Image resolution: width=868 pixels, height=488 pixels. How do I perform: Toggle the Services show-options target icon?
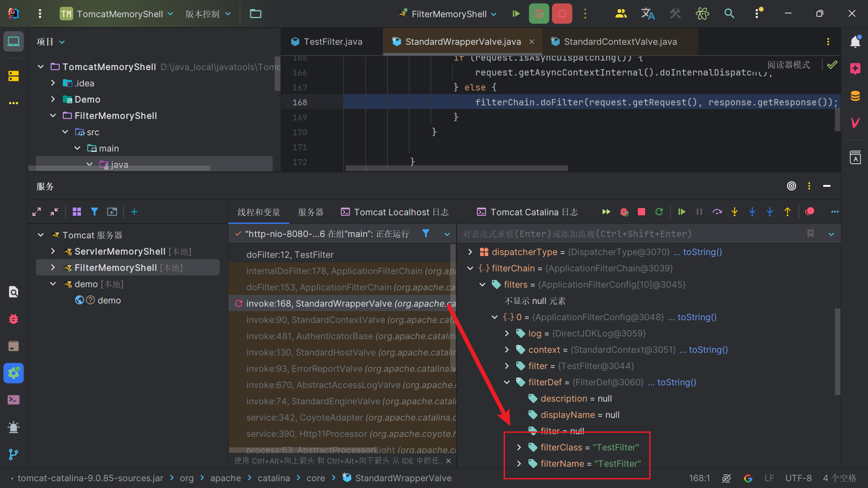coord(791,186)
